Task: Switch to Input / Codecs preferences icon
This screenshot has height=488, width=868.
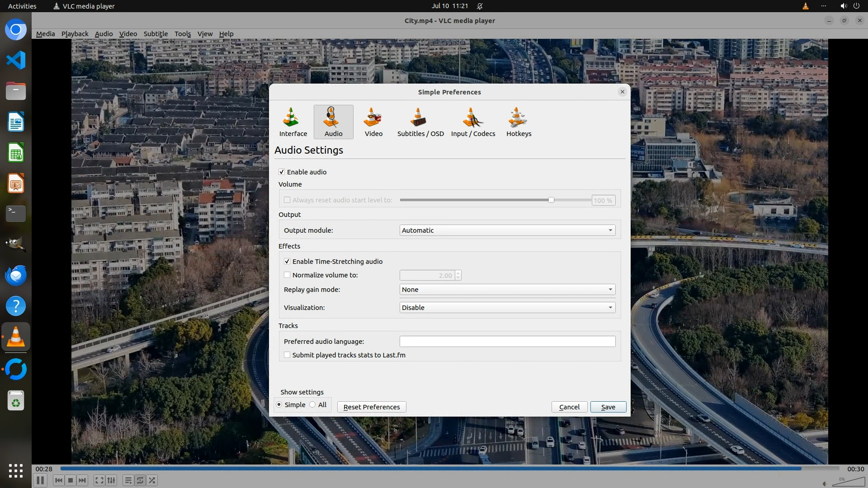Action: point(473,121)
